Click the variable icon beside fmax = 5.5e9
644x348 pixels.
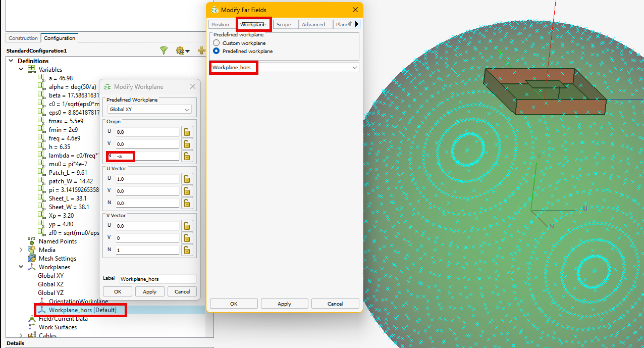pos(42,121)
